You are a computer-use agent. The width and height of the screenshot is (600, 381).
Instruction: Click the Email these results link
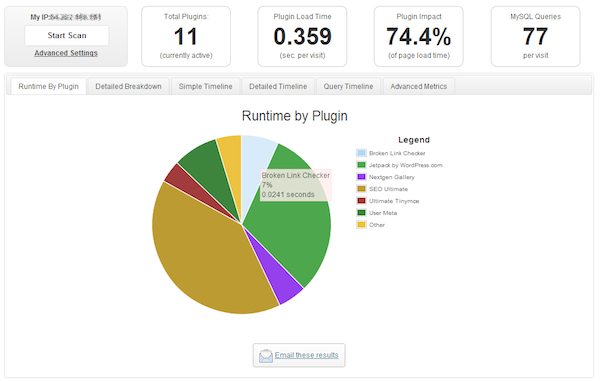point(307,355)
